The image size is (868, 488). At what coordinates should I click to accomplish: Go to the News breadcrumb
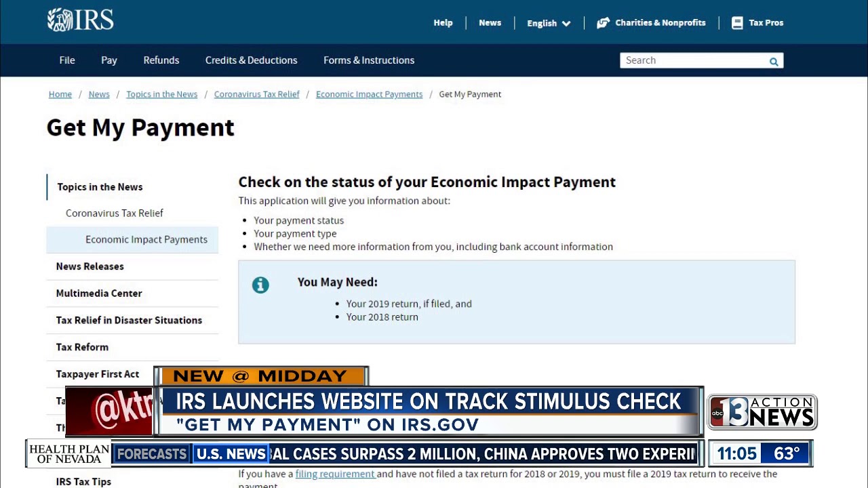[99, 94]
